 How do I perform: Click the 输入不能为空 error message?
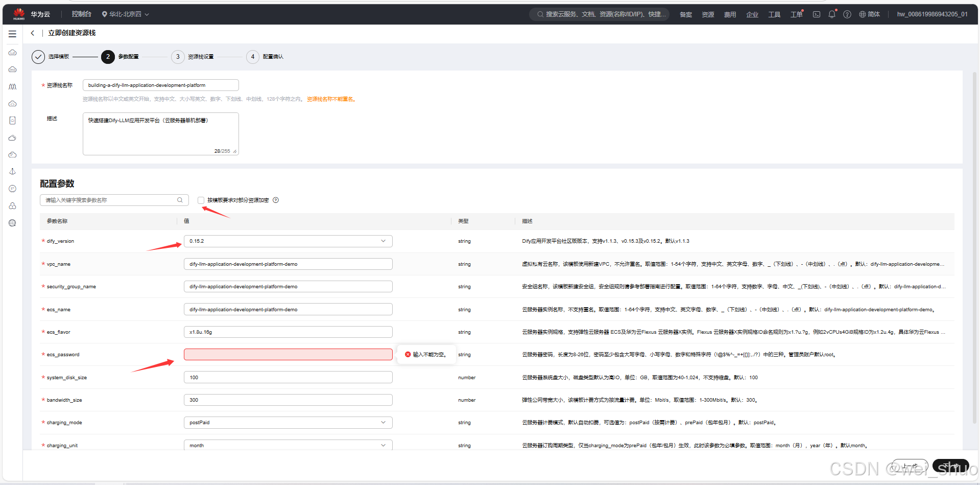click(x=426, y=355)
